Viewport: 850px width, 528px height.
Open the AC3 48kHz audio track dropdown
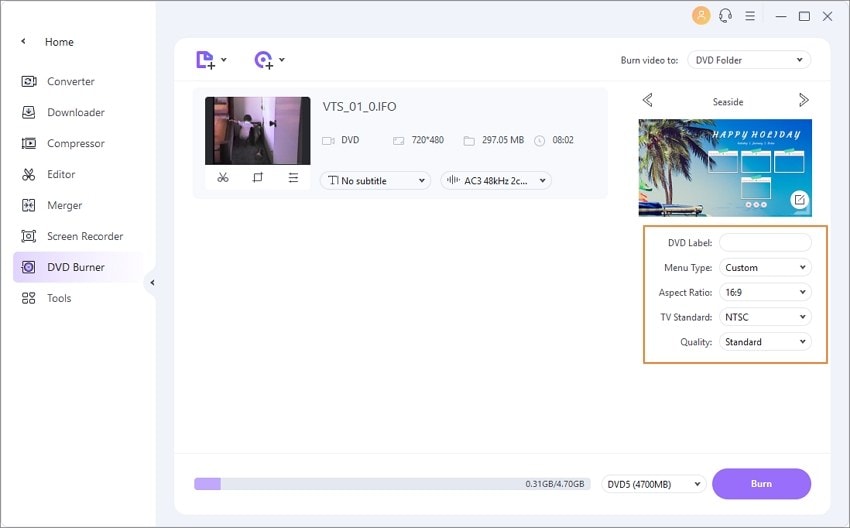point(496,181)
